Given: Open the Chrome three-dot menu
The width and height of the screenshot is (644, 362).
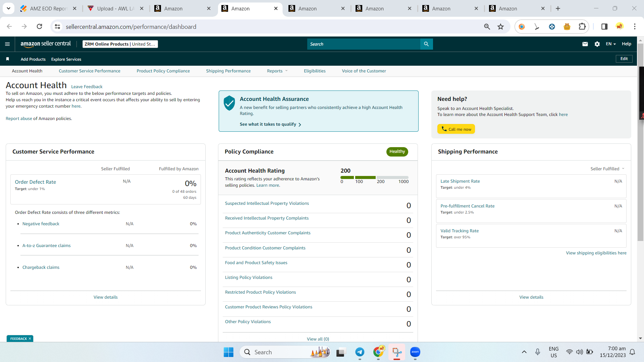Looking at the screenshot, I should click(x=635, y=26).
